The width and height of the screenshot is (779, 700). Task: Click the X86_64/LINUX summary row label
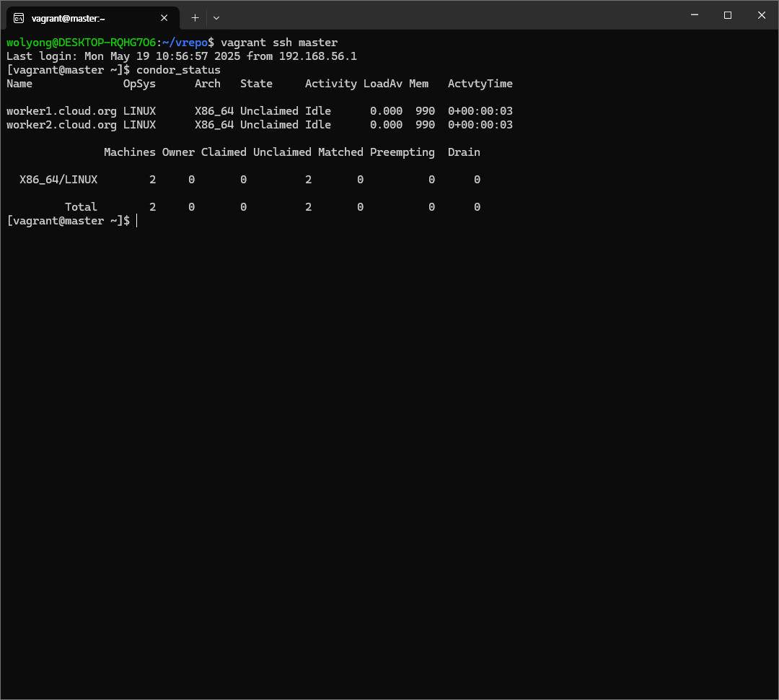pyautogui.click(x=58, y=180)
